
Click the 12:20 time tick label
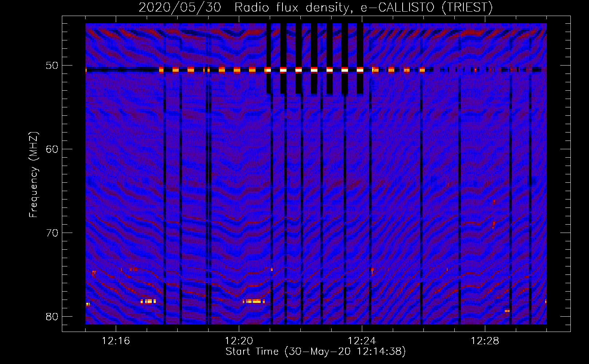coord(239,341)
